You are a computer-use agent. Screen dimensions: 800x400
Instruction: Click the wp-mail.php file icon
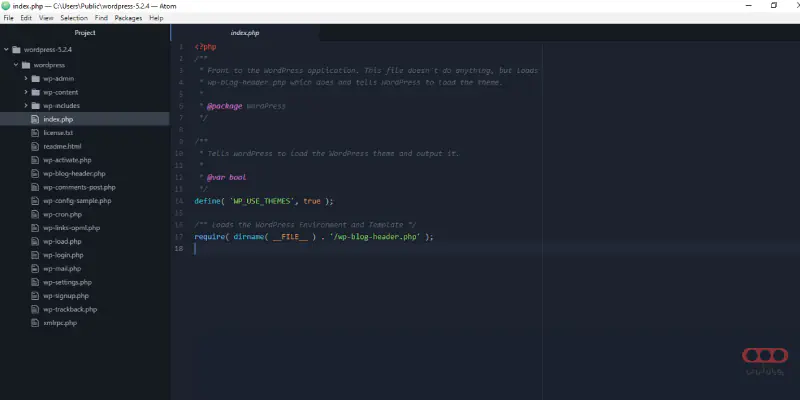click(x=35, y=269)
